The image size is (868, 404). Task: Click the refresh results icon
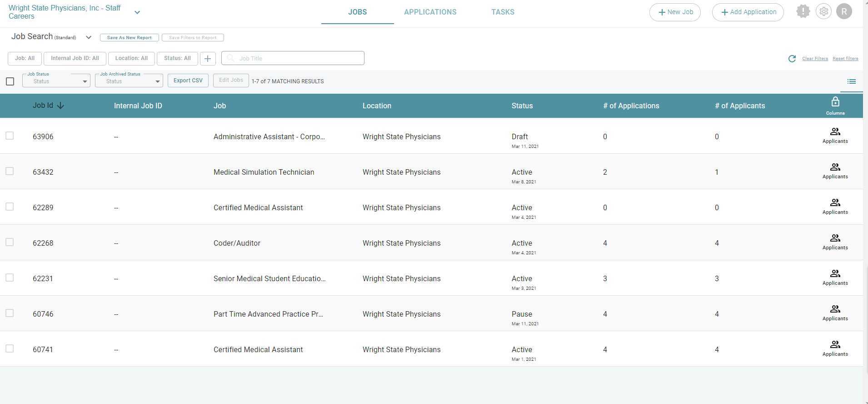tap(792, 59)
